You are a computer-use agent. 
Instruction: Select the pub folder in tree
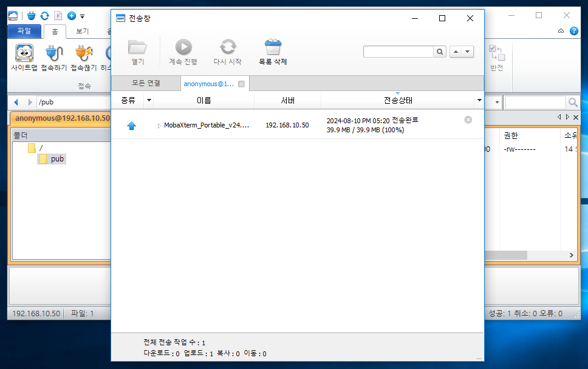pyautogui.click(x=52, y=159)
